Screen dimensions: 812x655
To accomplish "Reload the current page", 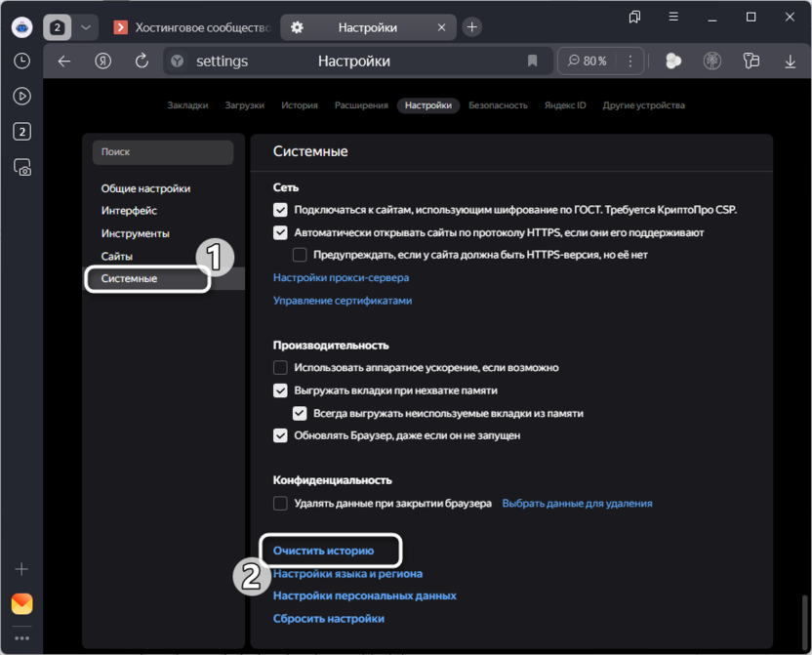I will 142,61.
